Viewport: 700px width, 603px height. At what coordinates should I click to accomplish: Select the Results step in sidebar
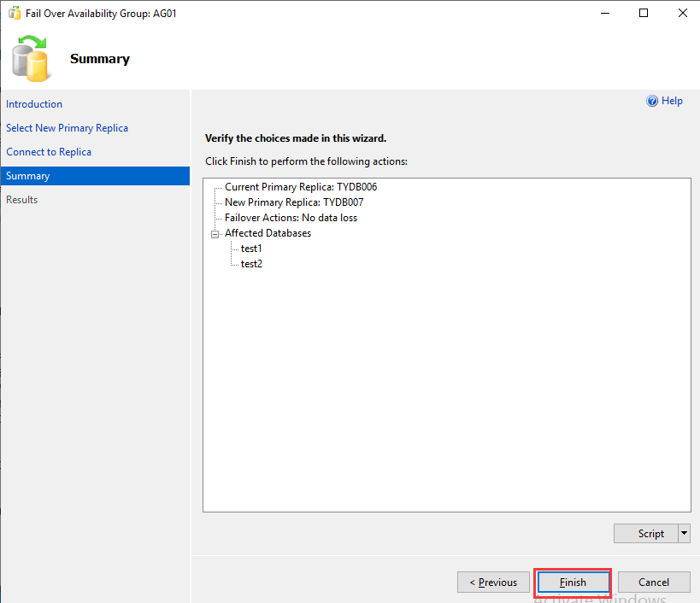coord(22,200)
